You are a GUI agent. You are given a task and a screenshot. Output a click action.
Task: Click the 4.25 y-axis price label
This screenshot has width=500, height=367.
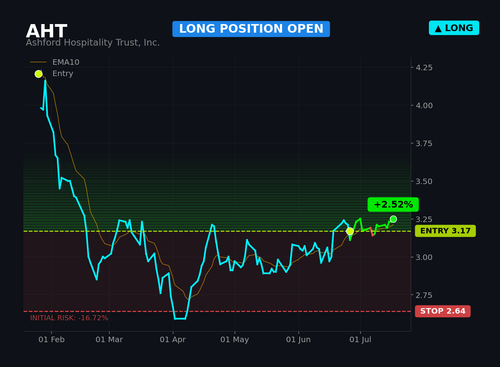coord(424,68)
